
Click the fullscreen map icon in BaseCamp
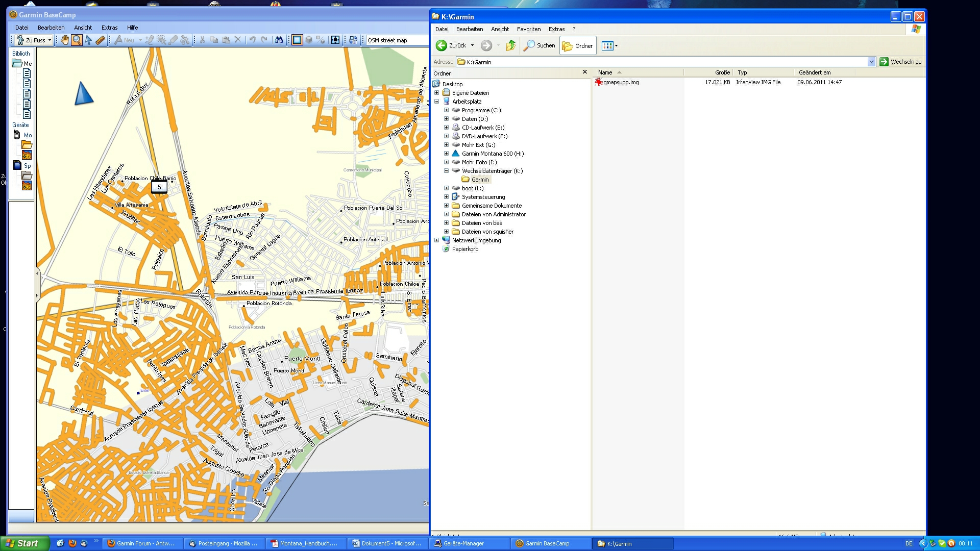(335, 40)
